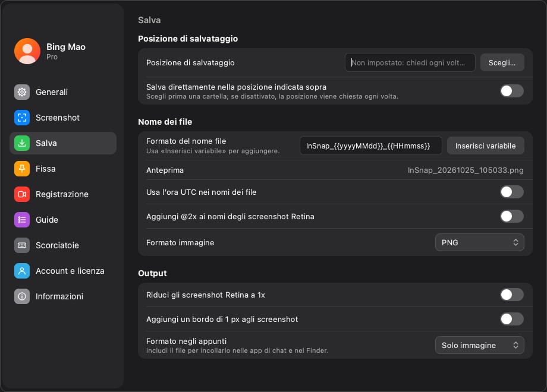This screenshot has height=392, width=547.
Task: Enable Salva direttamente nella posizione indicata toggle
Action: pyautogui.click(x=512, y=91)
